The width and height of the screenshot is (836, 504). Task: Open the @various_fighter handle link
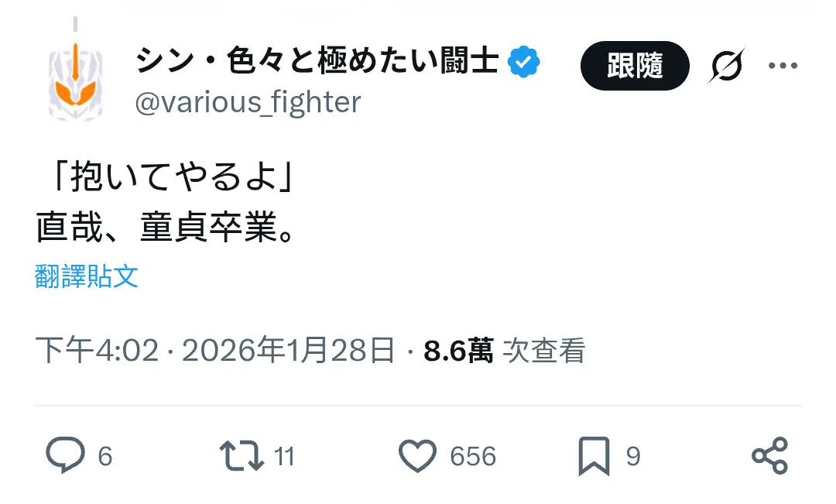[248, 101]
